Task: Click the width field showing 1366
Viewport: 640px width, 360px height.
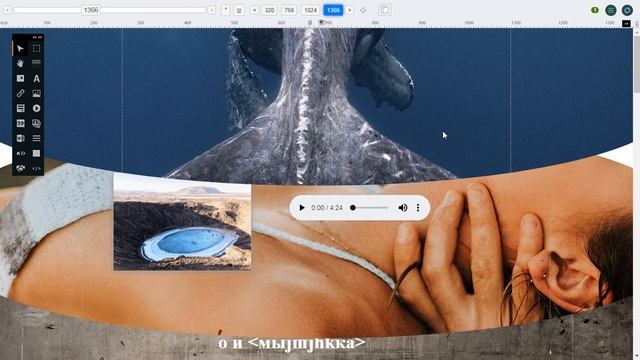Action: point(91,10)
